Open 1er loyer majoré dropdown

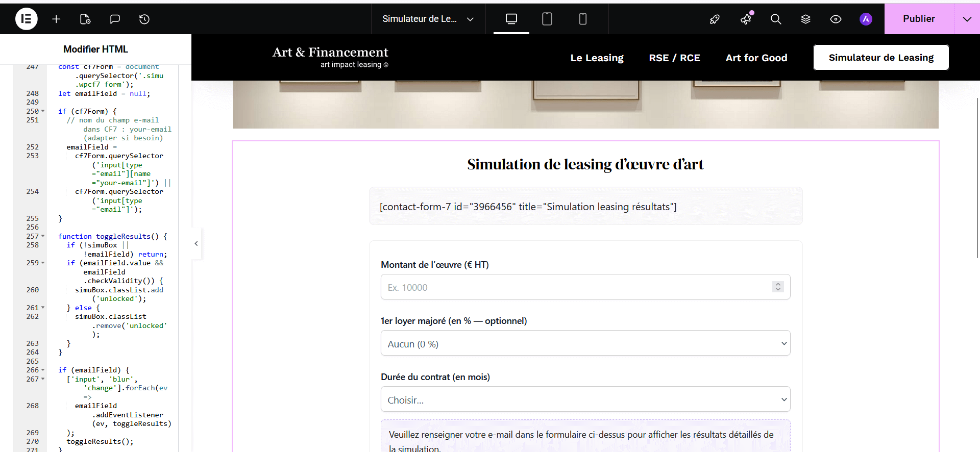pos(585,343)
